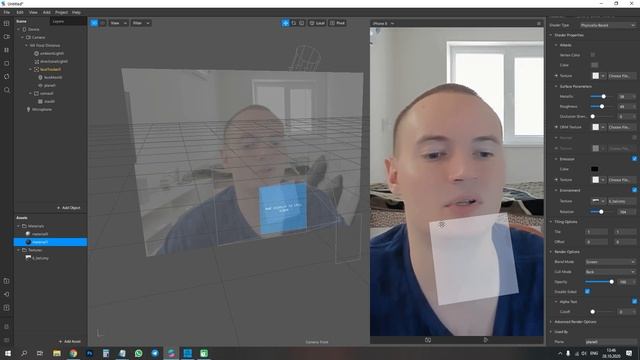Open the Cull Mode dropdown

pyautogui.click(x=610, y=272)
